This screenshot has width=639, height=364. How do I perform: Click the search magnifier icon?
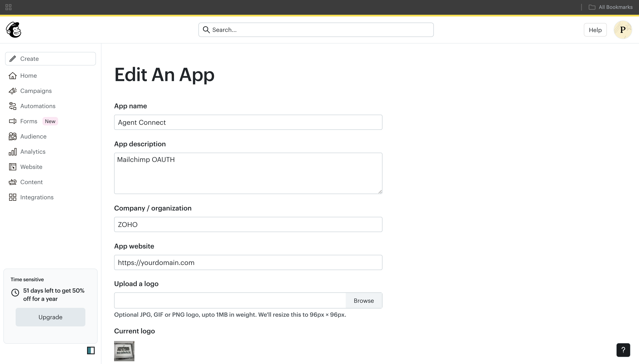tap(206, 30)
